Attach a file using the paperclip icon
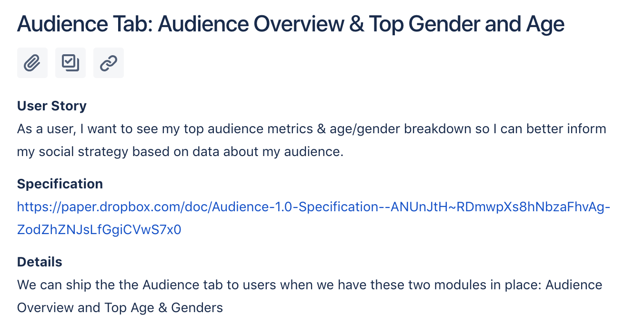 [x=32, y=62]
